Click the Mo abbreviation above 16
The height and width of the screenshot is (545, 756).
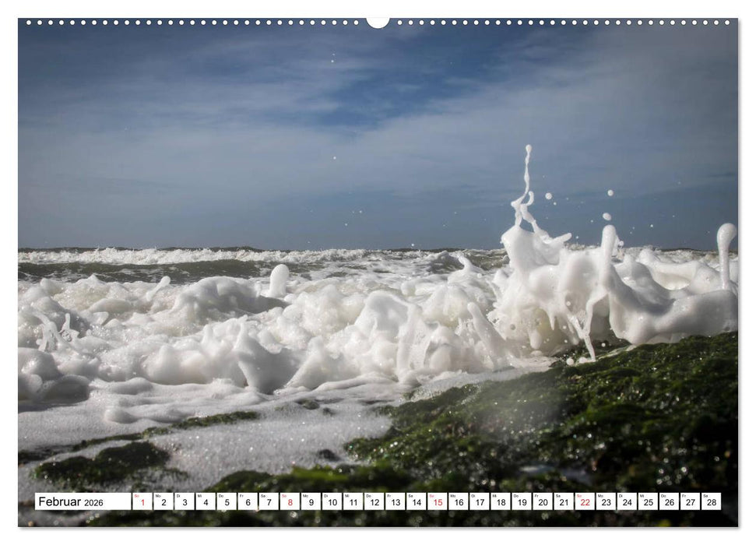[x=452, y=497]
